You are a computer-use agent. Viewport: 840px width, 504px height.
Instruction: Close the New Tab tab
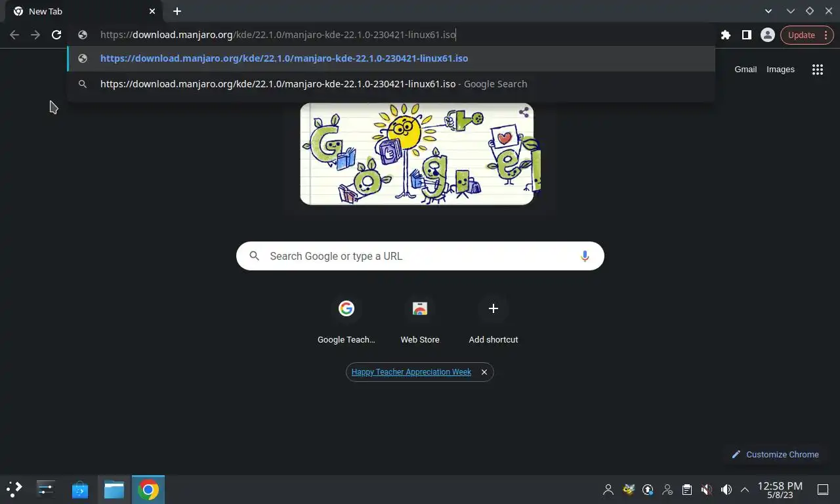tap(152, 11)
